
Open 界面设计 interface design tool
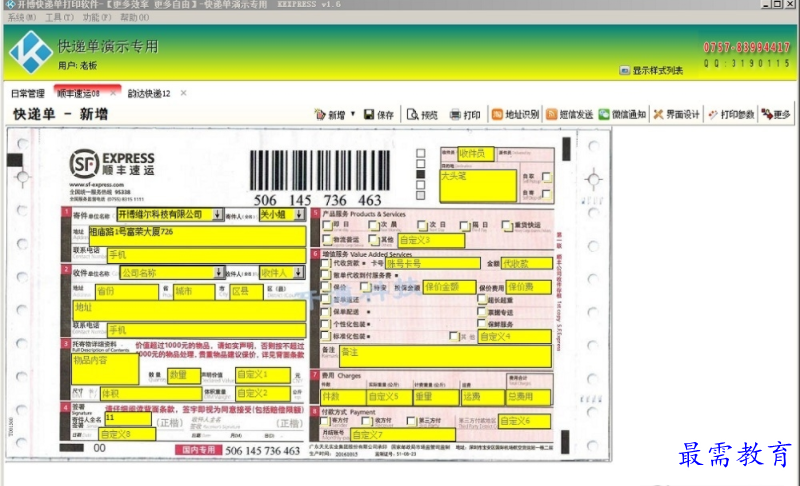point(677,115)
